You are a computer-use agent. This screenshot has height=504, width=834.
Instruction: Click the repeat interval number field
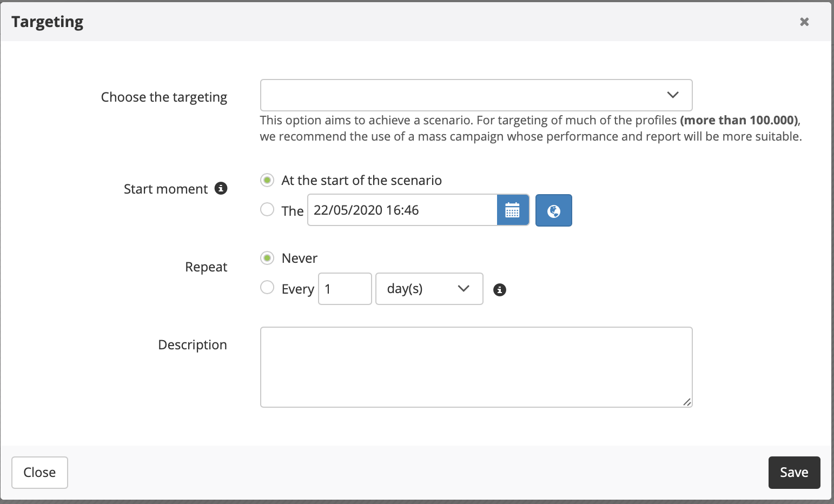pos(345,289)
